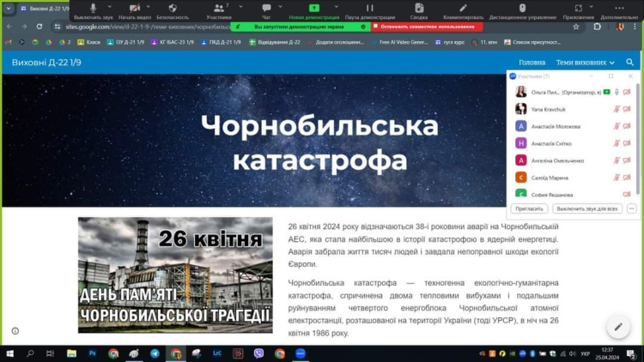Viewport: 644px width, 362px height.
Task: Toggle Yana Kravchuk's muted microphone
Action: coord(617,109)
